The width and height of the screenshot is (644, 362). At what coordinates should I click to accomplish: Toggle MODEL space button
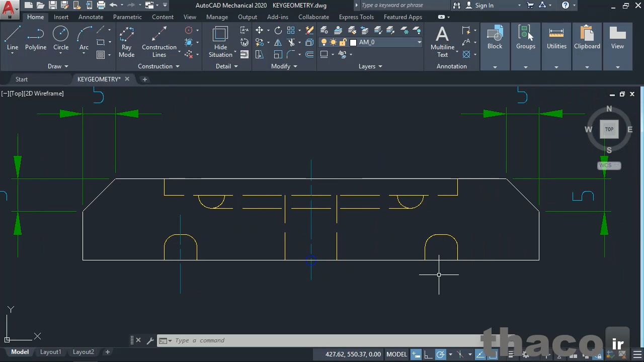(396, 354)
